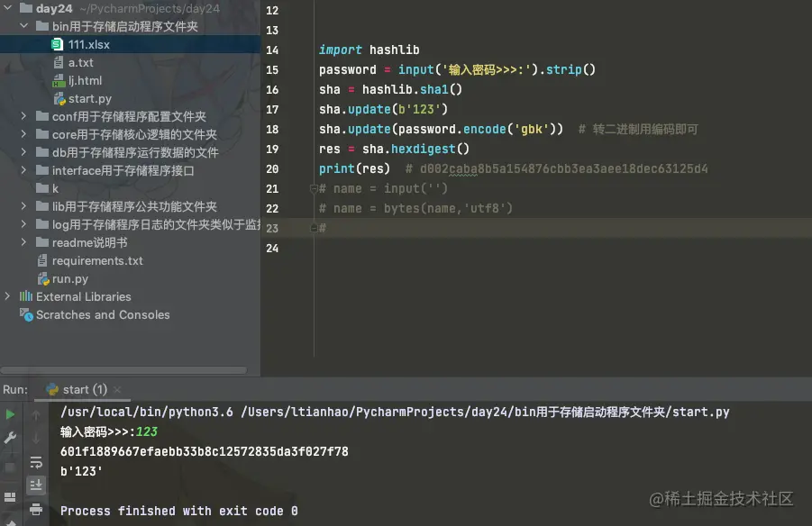This screenshot has height=526, width=812.
Task: Toggle folding end marker on line 23
Action: pyautogui.click(x=314, y=228)
